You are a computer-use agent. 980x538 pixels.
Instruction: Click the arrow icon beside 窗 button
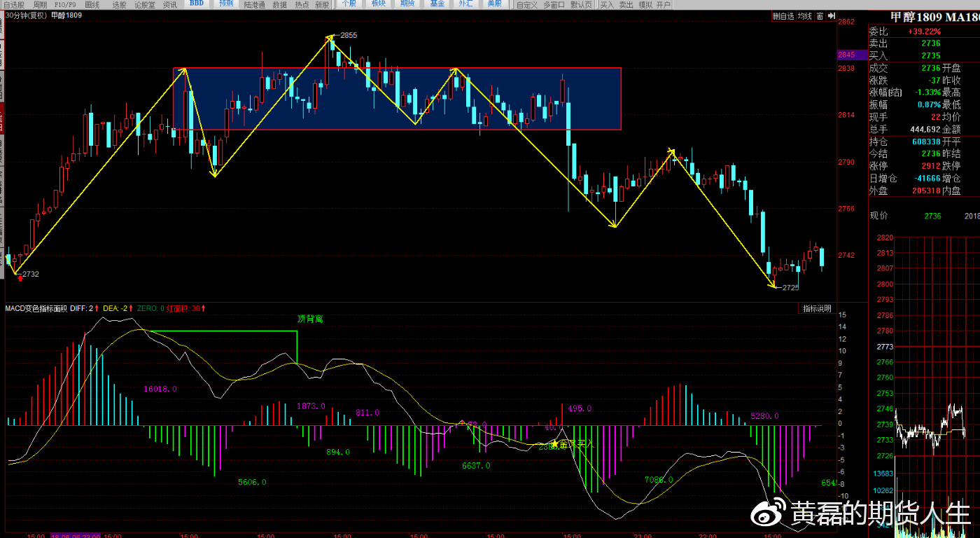click(x=831, y=16)
